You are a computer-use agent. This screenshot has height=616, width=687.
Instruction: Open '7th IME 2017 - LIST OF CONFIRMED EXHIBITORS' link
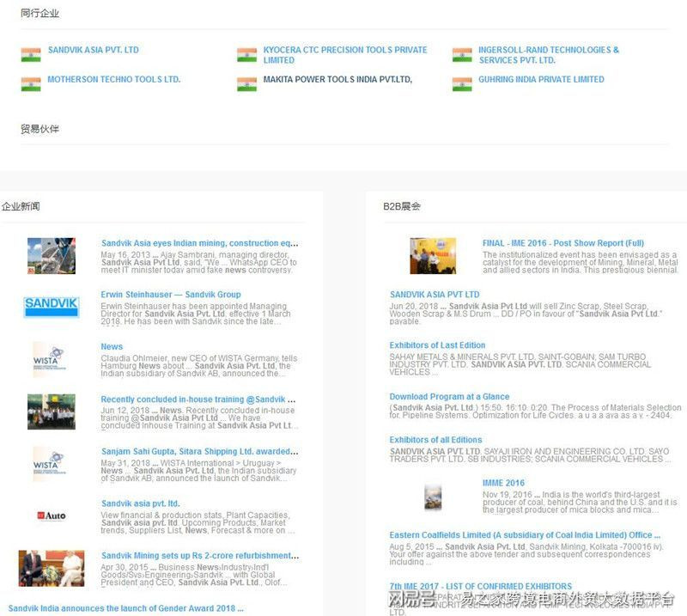tap(481, 586)
